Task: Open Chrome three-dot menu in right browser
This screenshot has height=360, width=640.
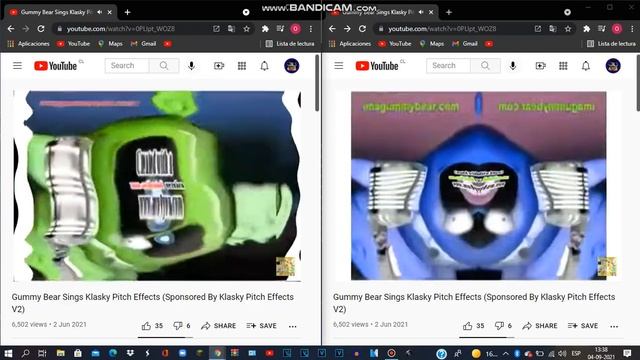Action: click(632, 29)
